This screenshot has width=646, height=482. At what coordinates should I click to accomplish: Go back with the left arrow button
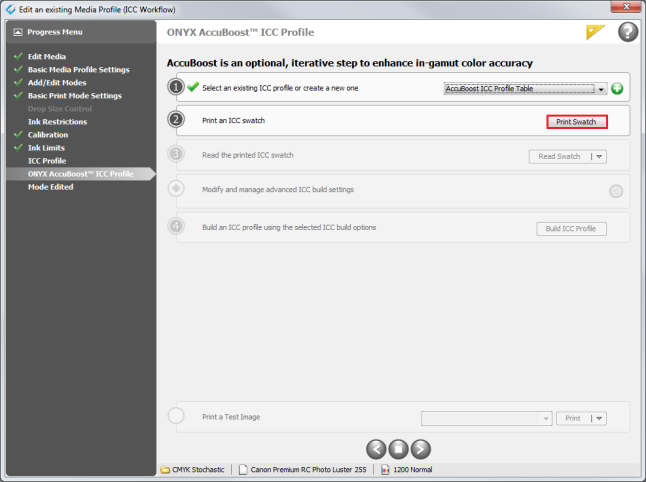click(376, 449)
